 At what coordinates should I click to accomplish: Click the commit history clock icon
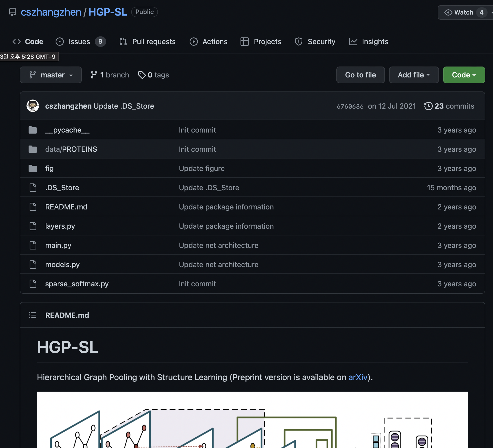[429, 106]
